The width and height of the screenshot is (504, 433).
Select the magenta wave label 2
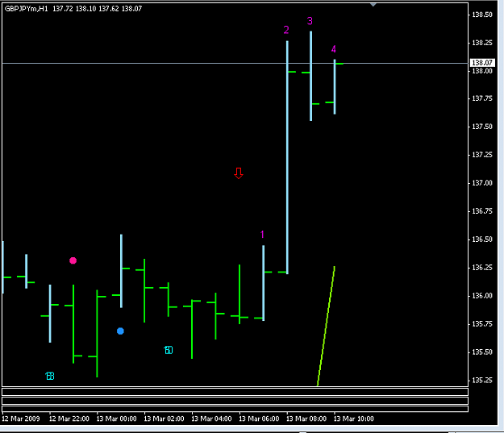pos(286,30)
